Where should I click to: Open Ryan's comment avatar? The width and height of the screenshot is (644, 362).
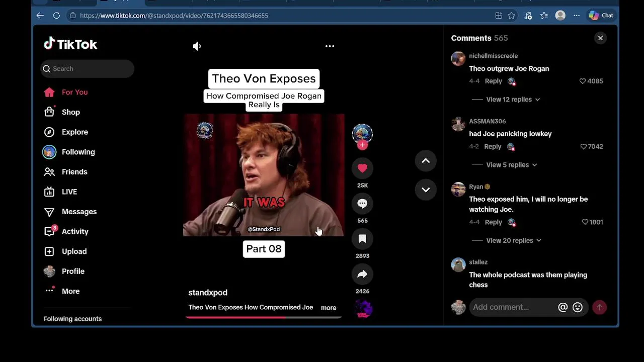click(x=458, y=190)
